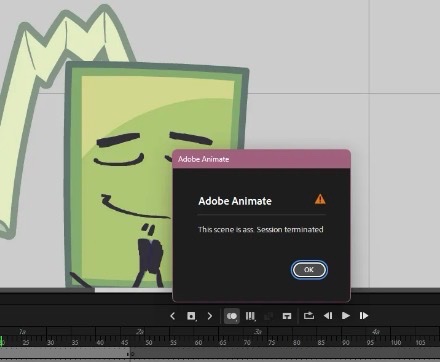Viewport: 440px width, 362px height.
Task: Play the timeline animation
Action: click(x=346, y=315)
